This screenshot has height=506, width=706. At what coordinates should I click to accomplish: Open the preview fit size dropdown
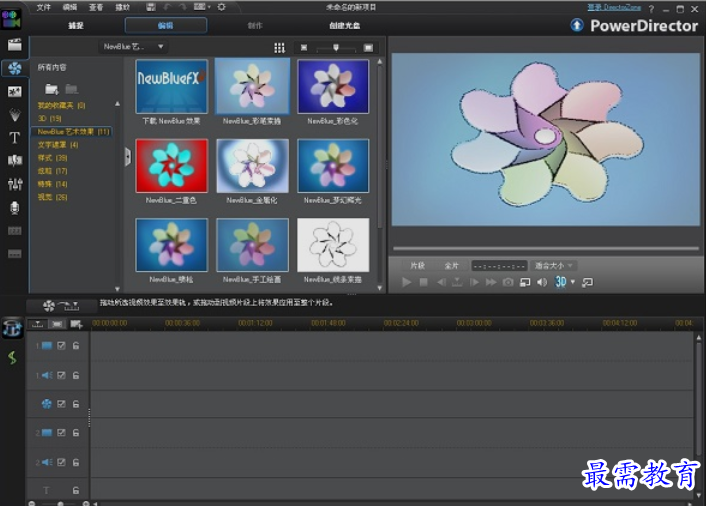pyautogui.click(x=553, y=266)
